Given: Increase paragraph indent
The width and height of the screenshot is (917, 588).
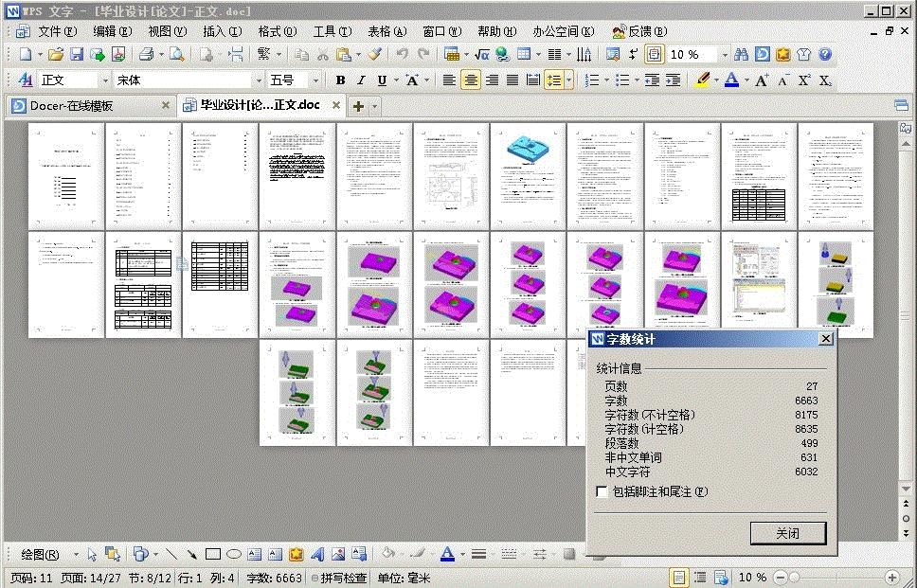Looking at the screenshot, I should (x=674, y=80).
